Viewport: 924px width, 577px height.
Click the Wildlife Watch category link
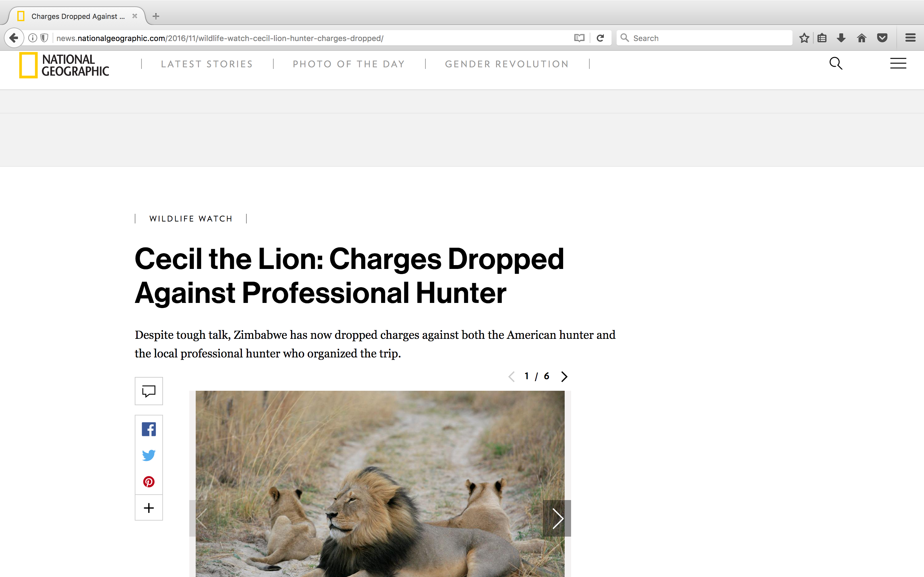pyautogui.click(x=191, y=219)
